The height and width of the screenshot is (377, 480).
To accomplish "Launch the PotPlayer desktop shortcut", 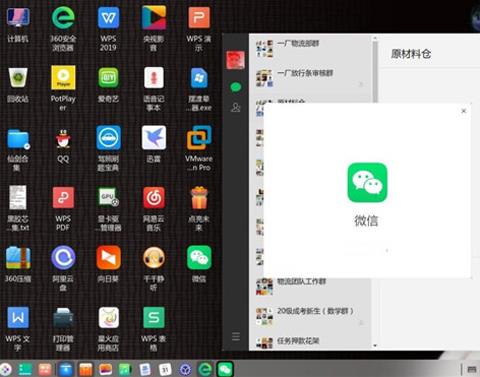I will click(63, 88).
